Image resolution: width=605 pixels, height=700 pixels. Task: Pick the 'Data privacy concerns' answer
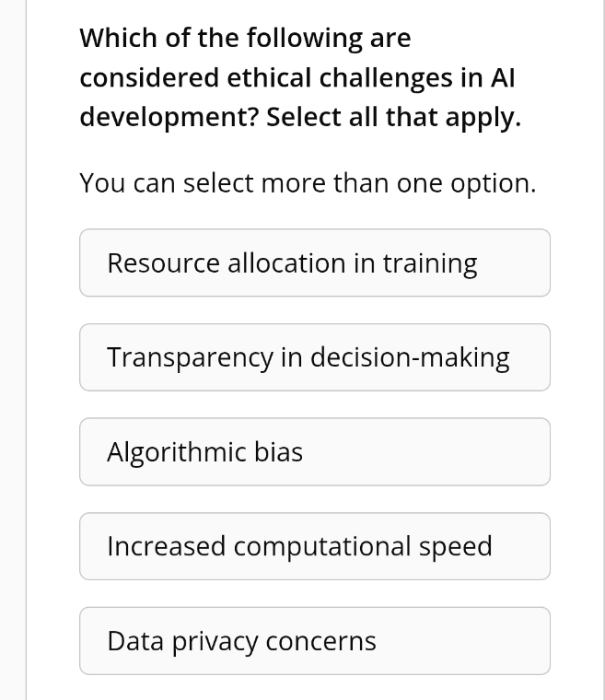[x=314, y=641]
